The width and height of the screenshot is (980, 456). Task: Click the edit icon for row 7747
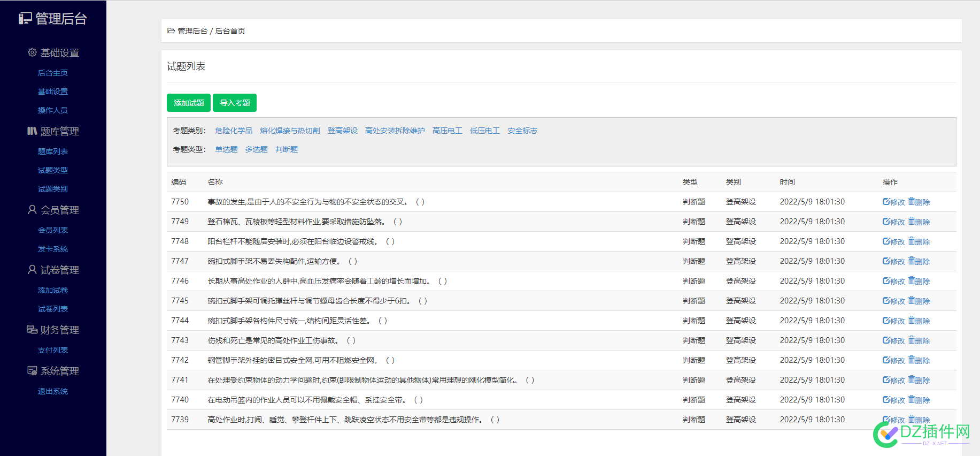(x=886, y=261)
